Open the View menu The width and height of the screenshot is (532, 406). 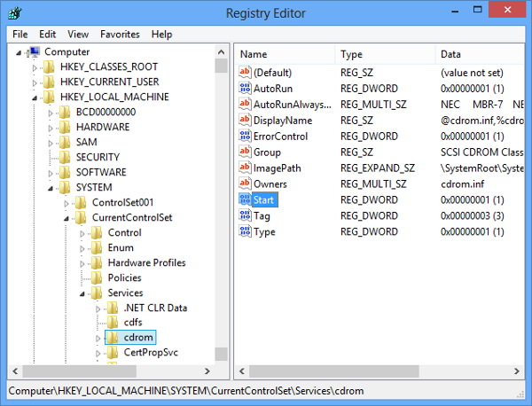pos(78,35)
